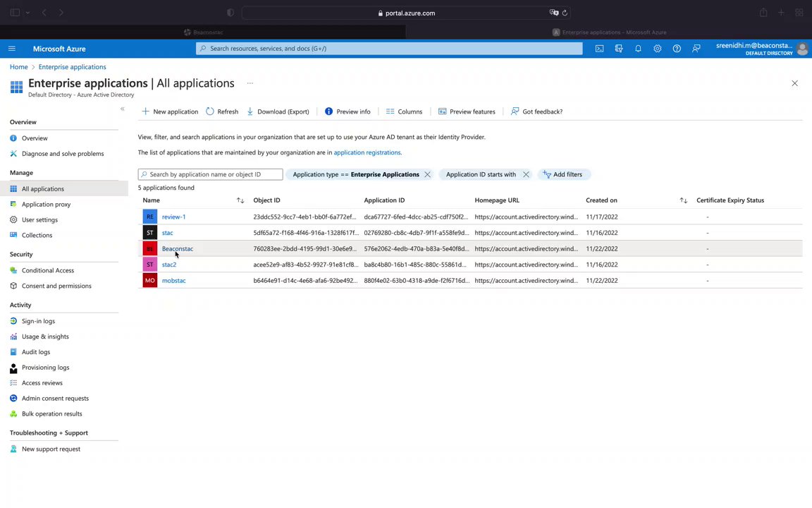Collapse the left sidebar with double chevron
812x508 pixels.
123,109
